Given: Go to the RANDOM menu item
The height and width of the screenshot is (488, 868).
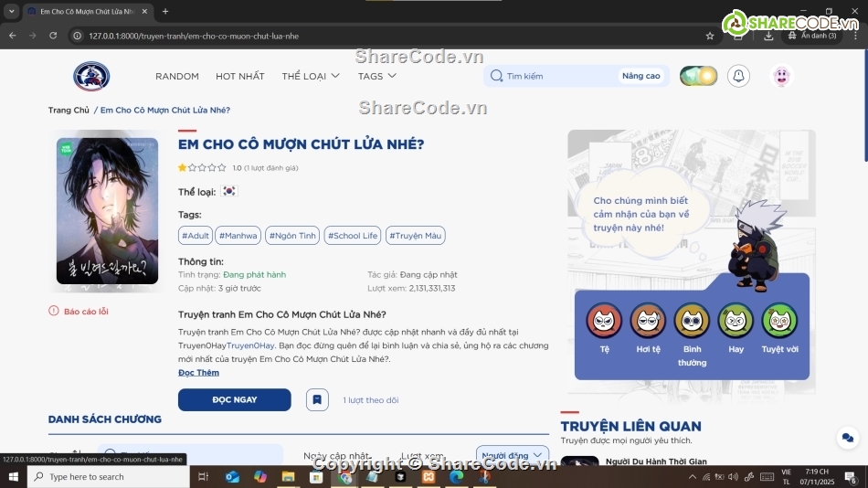Looking at the screenshot, I should (177, 76).
